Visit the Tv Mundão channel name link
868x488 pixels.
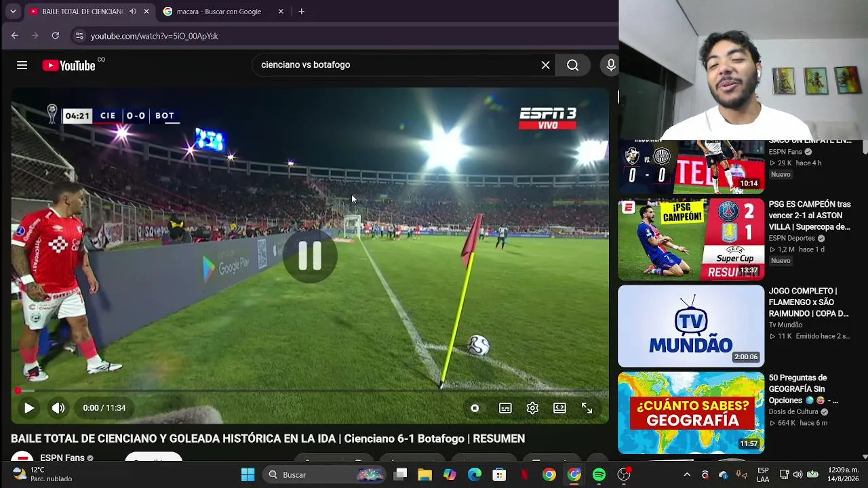[785, 325]
